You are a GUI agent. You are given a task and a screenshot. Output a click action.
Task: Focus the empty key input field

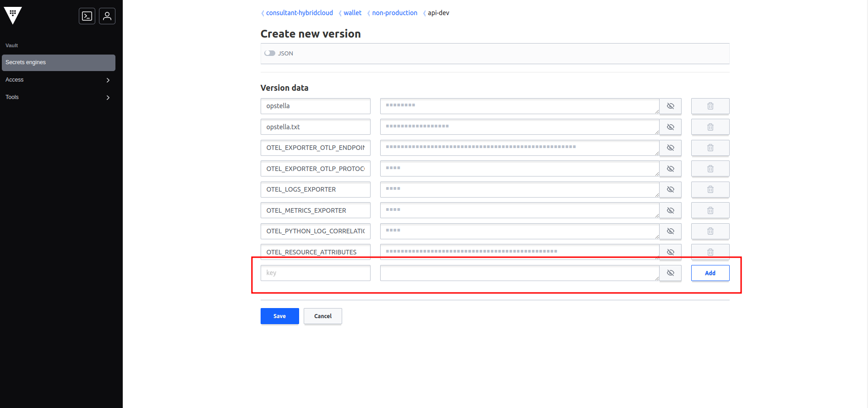pyautogui.click(x=315, y=273)
